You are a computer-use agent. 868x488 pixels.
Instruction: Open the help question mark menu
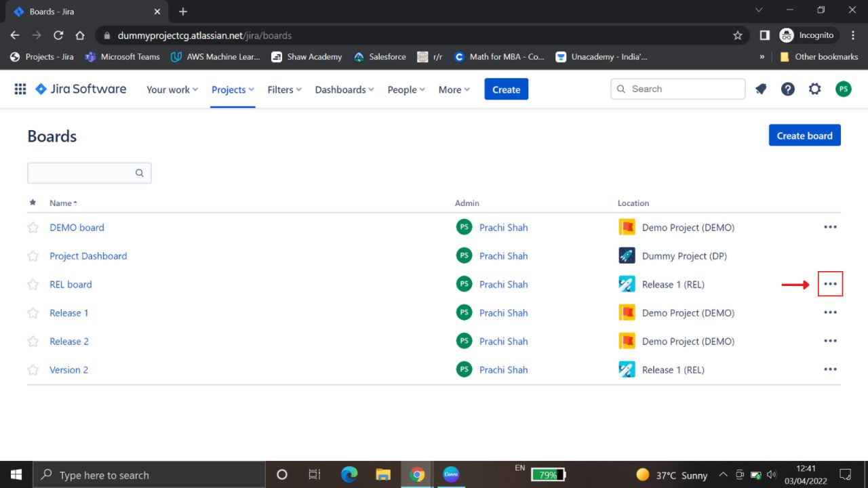click(x=787, y=89)
